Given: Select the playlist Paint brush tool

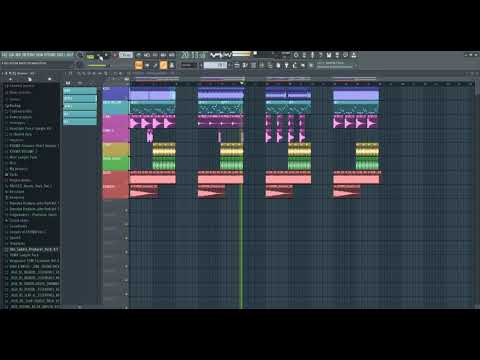Looking at the screenshot, I should coord(84,73).
